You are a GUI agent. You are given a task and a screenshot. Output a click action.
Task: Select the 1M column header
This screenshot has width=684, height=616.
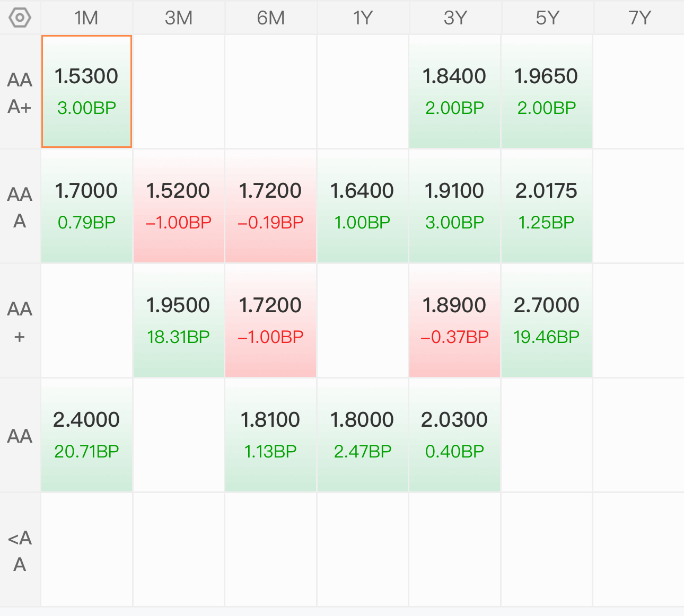click(86, 18)
